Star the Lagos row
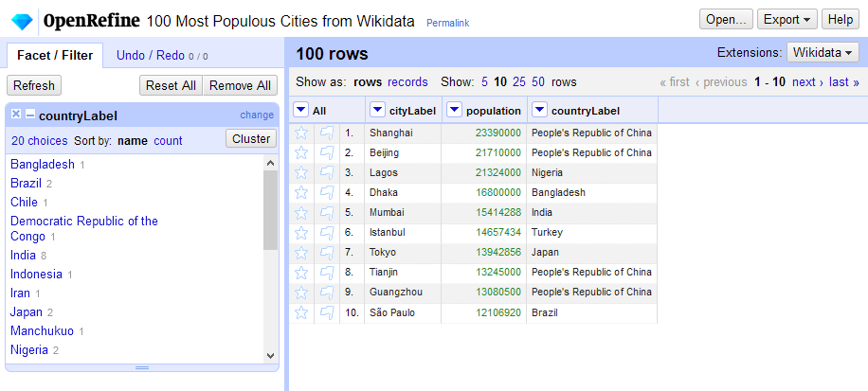Viewport: 868px width, 391px height. 301,173
